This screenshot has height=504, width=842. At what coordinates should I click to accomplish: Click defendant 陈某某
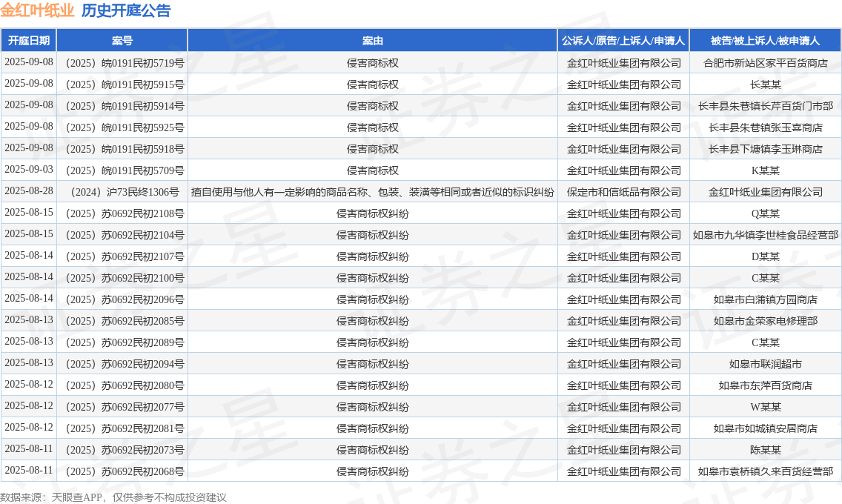click(765, 450)
